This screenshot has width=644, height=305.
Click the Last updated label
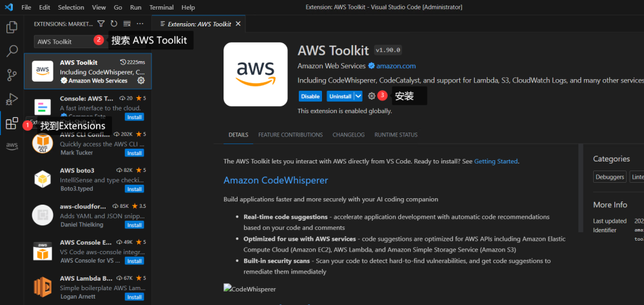610,221
